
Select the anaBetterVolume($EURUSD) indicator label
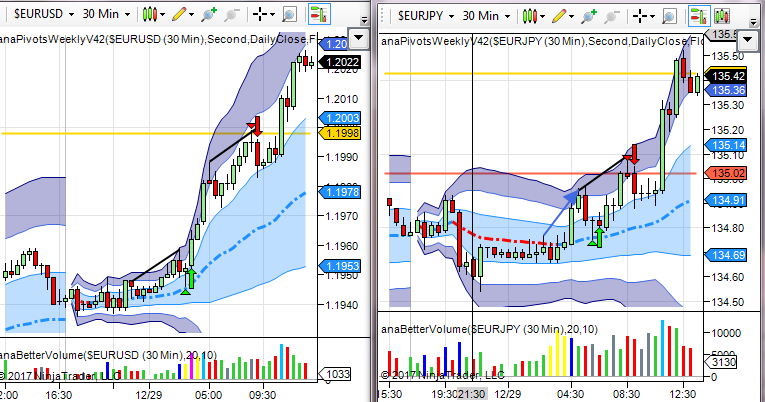coord(108,355)
